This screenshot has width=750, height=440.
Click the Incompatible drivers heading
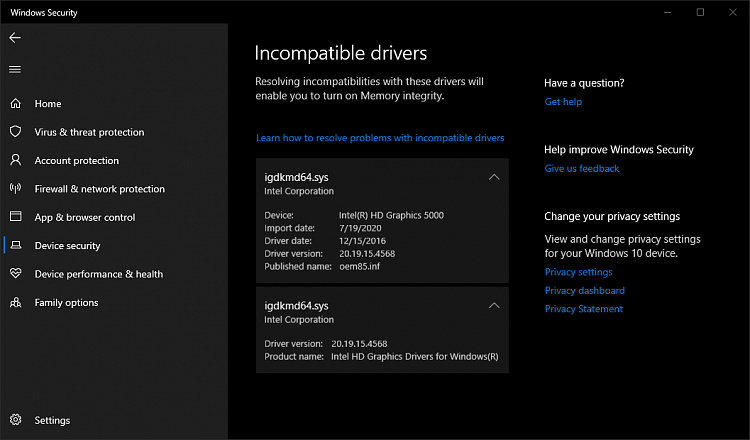pos(341,53)
